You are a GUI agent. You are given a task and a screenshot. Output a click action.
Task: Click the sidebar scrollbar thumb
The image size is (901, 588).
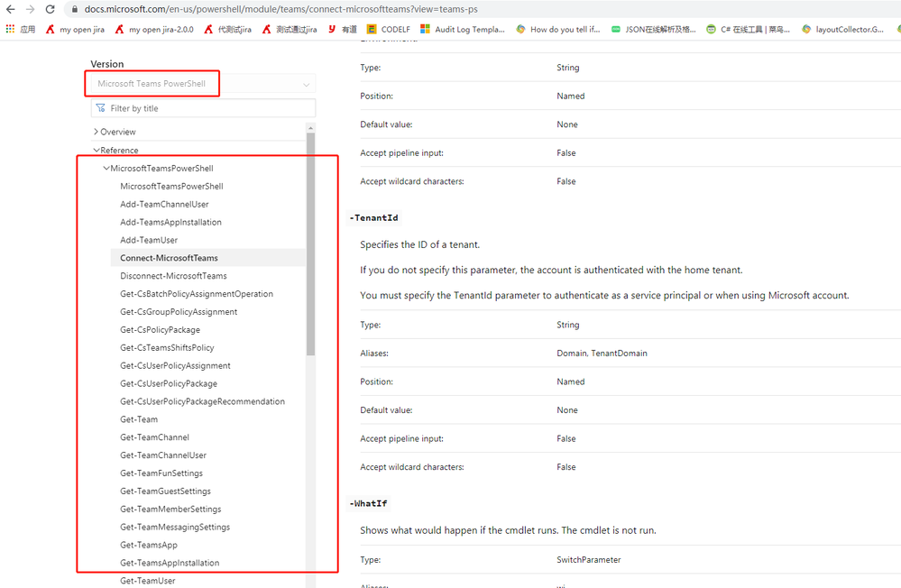[x=311, y=244]
